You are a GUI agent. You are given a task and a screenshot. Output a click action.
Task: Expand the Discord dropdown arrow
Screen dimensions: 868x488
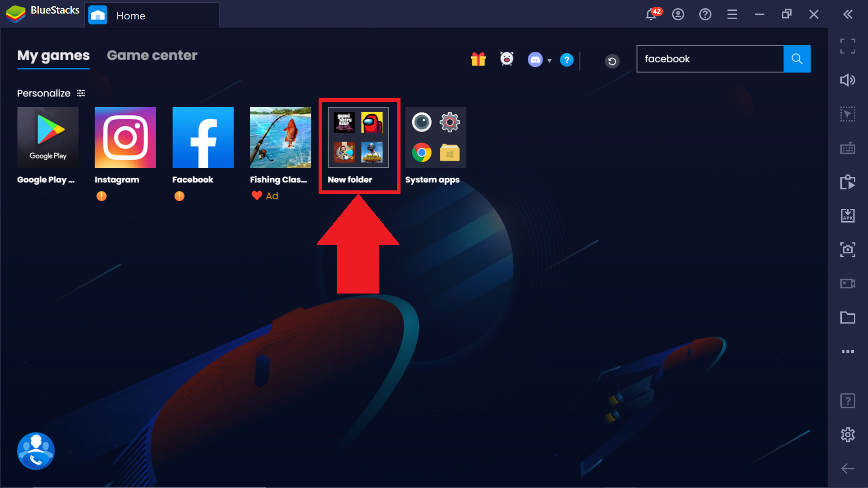[x=549, y=60]
